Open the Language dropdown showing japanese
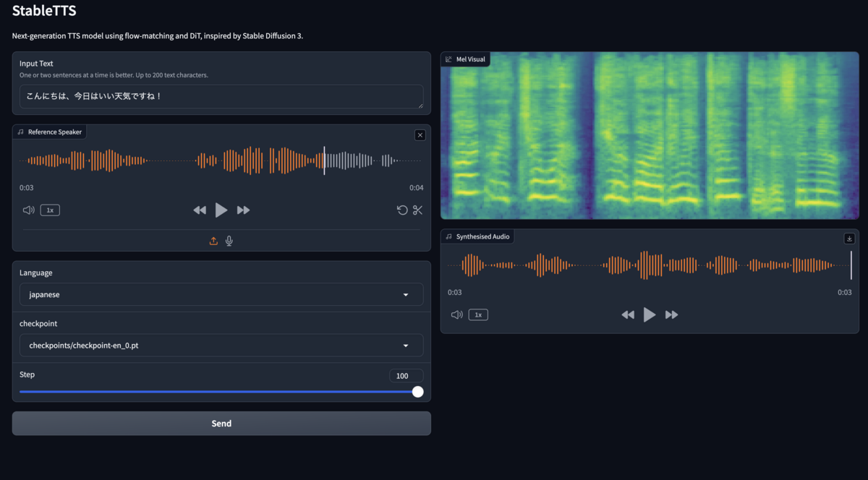Image resolution: width=868 pixels, height=480 pixels. [221, 295]
